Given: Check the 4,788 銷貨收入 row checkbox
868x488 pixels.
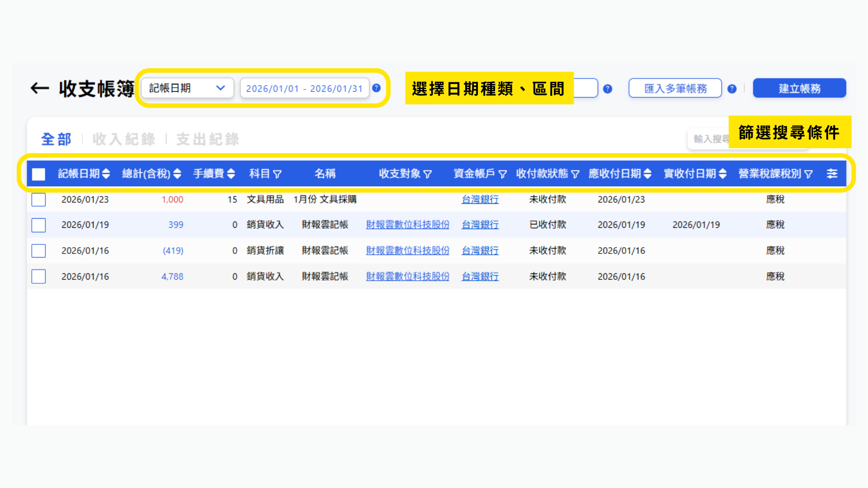Looking at the screenshot, I should click(38, 276).
